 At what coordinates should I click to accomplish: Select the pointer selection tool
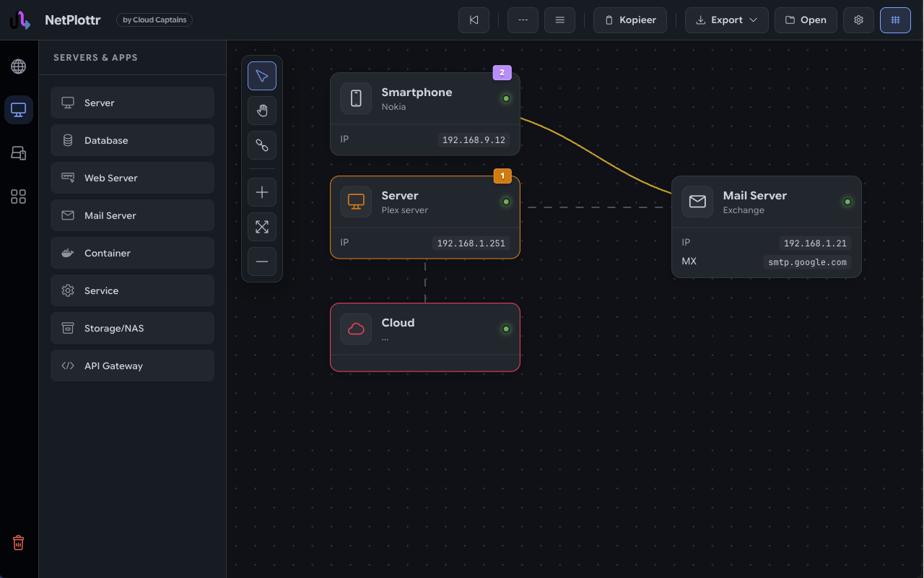(262, 76)
